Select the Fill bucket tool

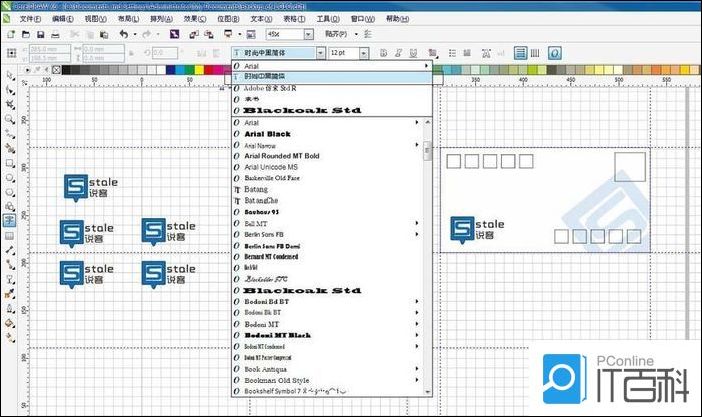coord(10,323)
